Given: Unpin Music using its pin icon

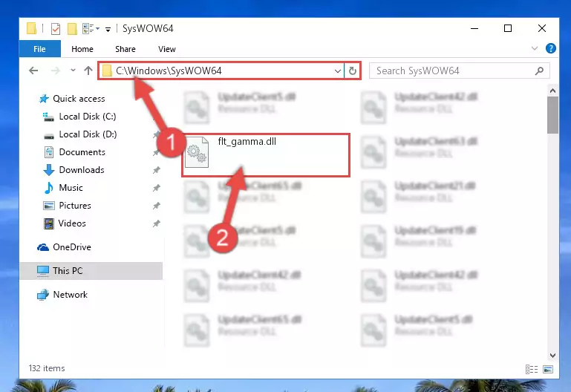Looking at the screenshot, I should pos(156,188).
